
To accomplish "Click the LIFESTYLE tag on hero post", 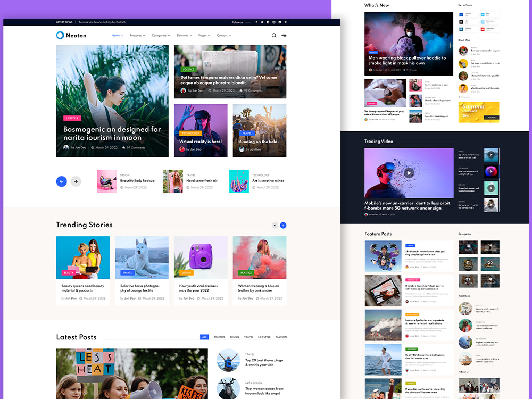I will (72, 118).
